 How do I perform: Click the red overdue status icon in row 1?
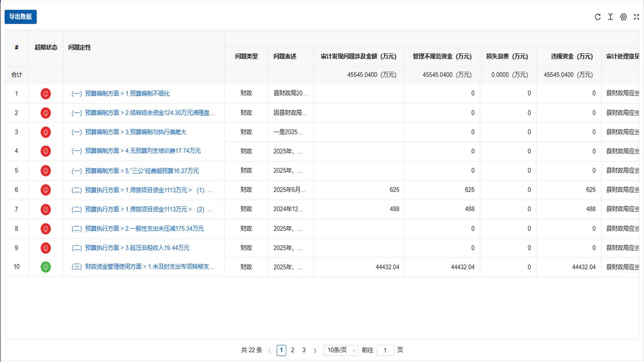46,94
